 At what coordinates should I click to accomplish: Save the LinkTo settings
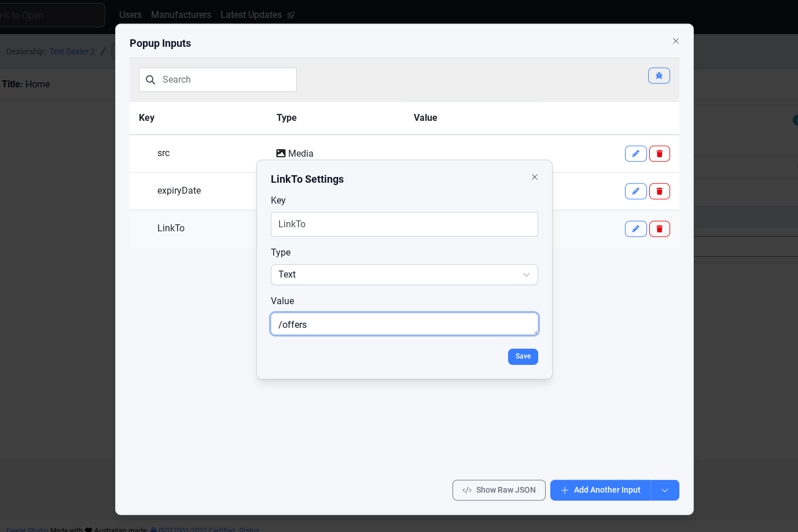(523, 357)
